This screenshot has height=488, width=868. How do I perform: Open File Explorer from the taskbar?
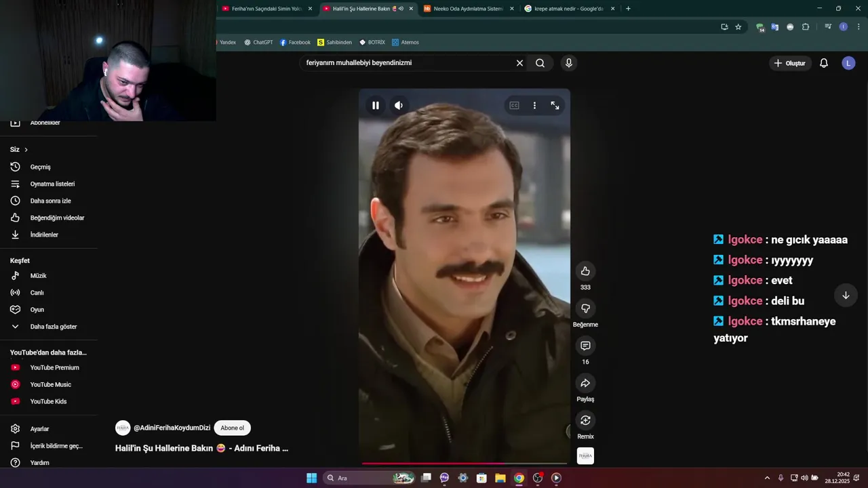(x=500, y=478)
